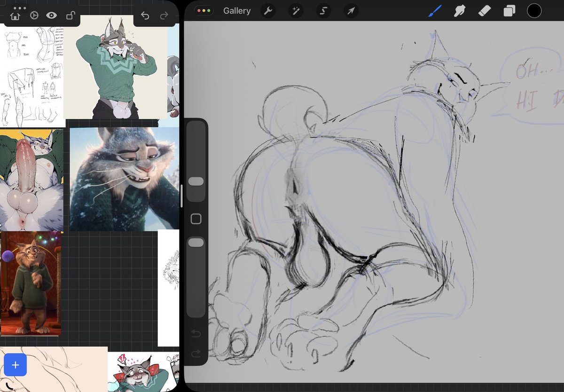564x392 pixels.
Task: Toggle visibility with the eye icon
Action: tap(52, 15)
